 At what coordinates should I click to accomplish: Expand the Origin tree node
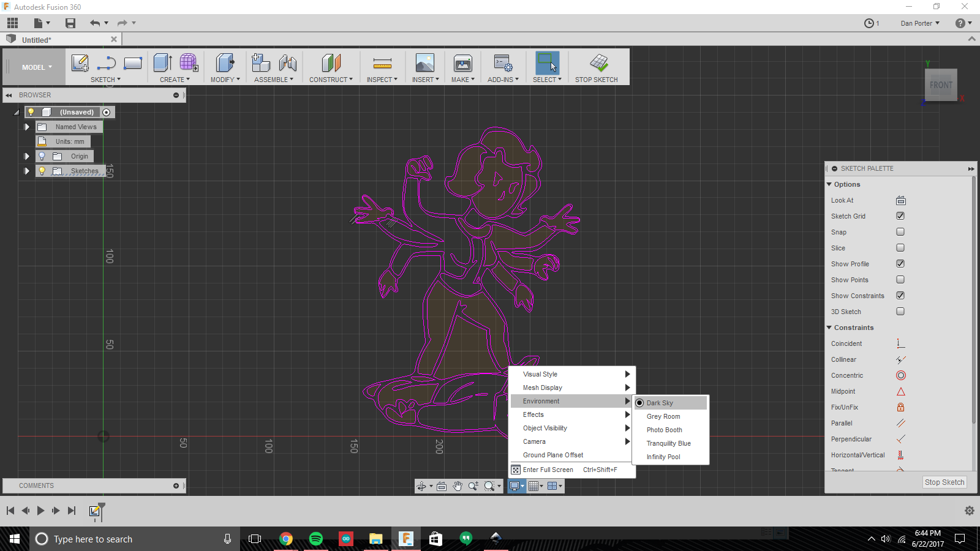click(27, 156)
